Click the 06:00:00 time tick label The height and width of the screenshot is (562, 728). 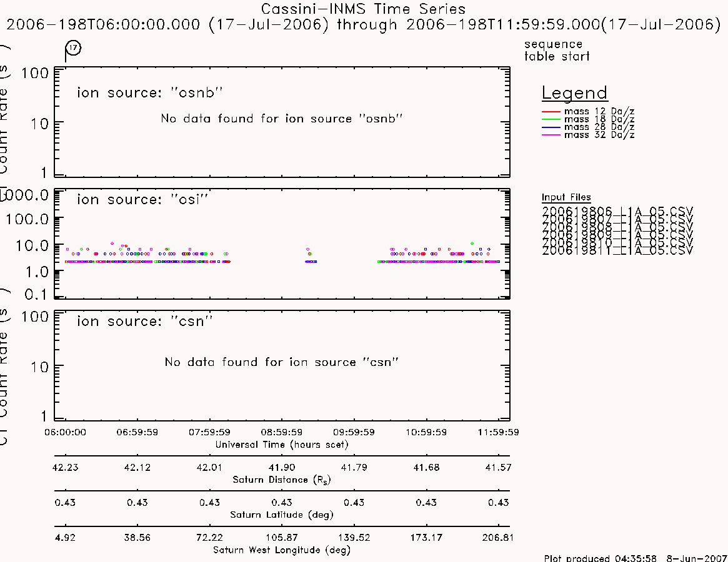tap(65, 432)
